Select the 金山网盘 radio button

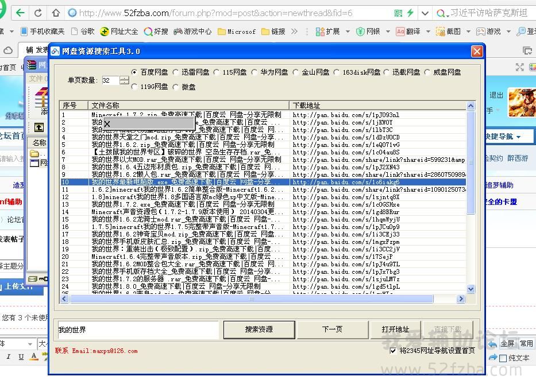click(295, 72)
